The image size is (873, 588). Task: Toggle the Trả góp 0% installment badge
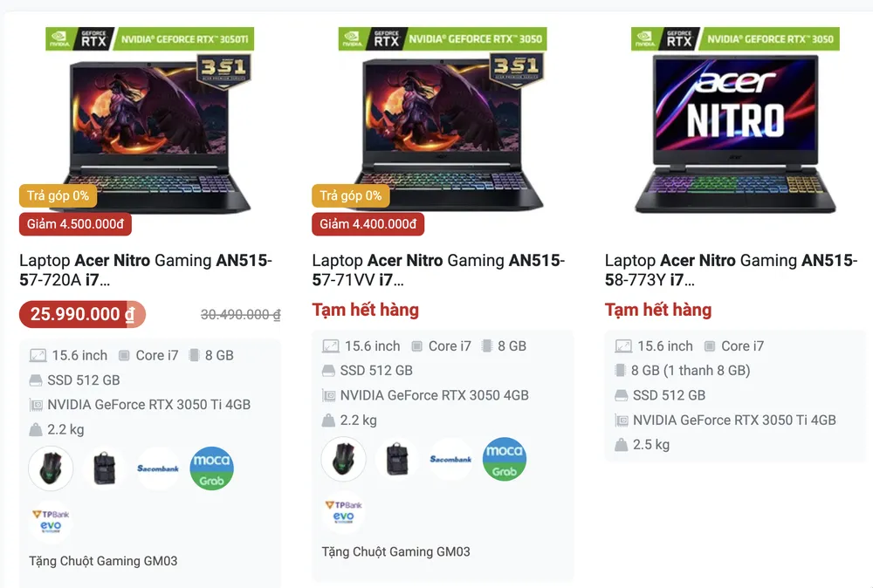(58, 195)
